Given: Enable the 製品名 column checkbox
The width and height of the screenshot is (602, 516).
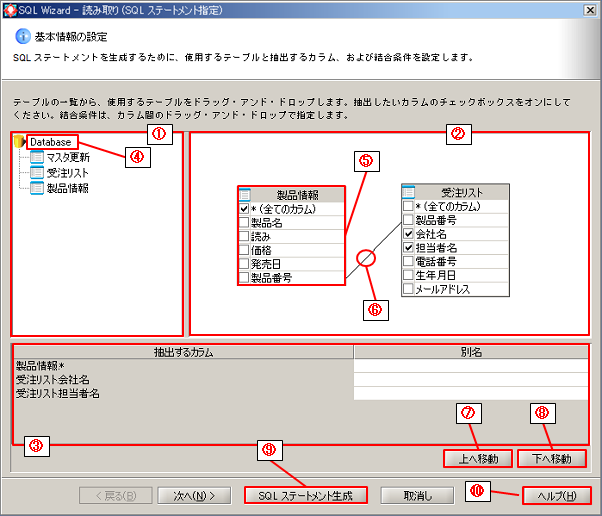Looking at the screenshot, I should click(245, 224).
